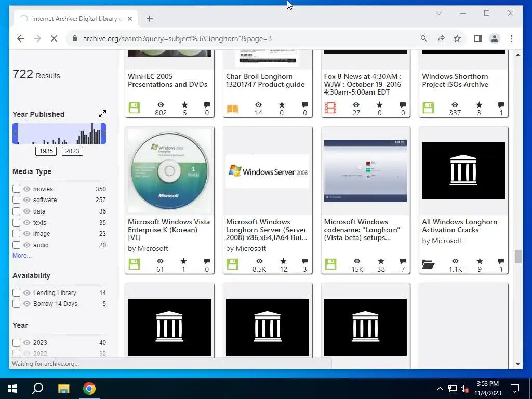
Task: Click movie film icon on Fox 8 News card
Action: pos(330,108)
